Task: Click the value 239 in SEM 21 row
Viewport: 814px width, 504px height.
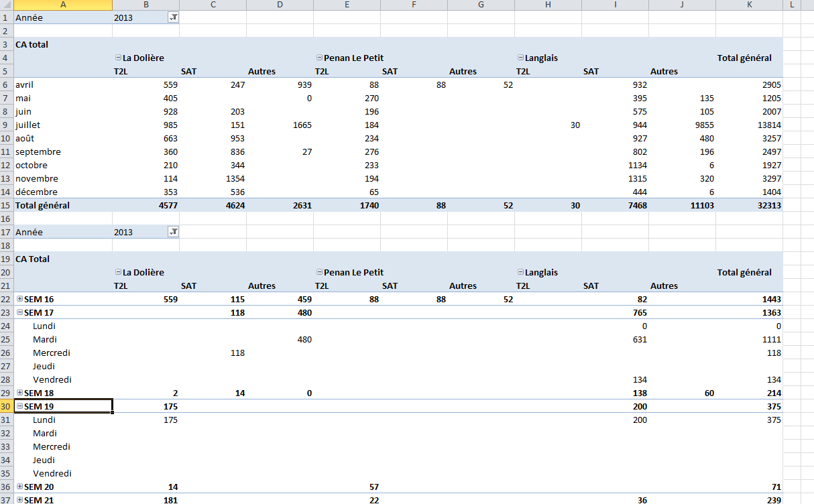Action: [774, 500]
